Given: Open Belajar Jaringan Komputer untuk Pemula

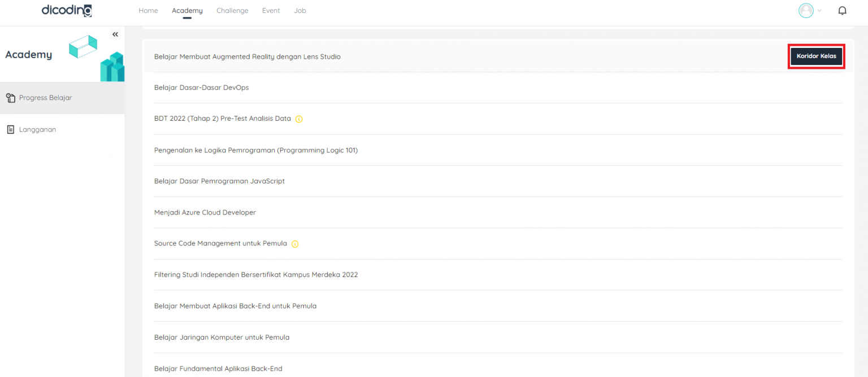Looking at the screenshot, I should (222, 337).
